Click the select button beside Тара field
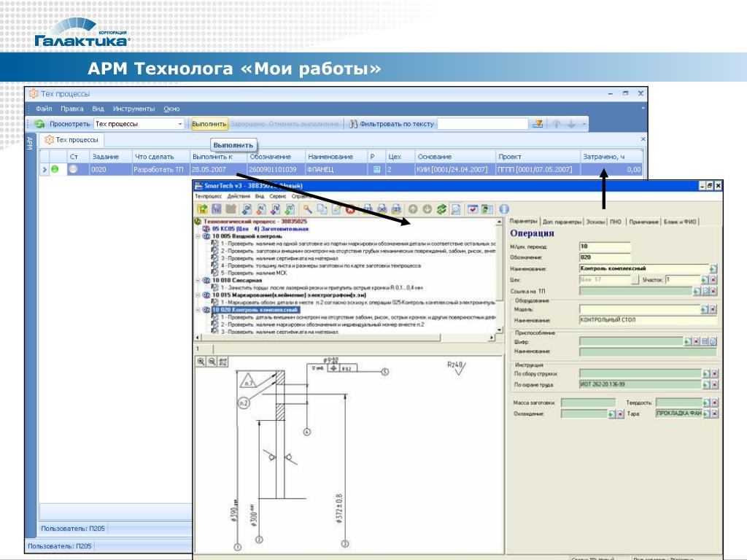The image size is (747, 560). (x=706, y=414)
